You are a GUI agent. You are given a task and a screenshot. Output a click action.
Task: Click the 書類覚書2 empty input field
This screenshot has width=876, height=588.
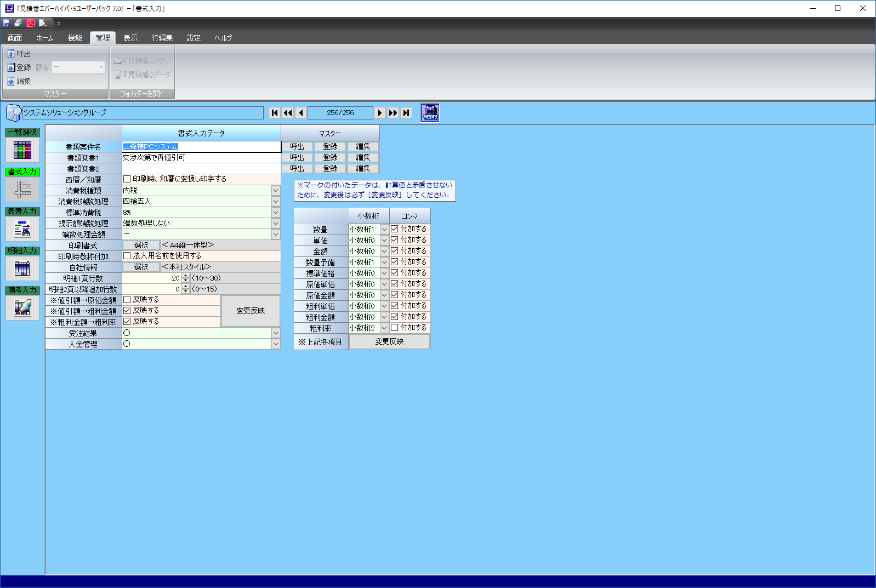(x=201, y=169)
